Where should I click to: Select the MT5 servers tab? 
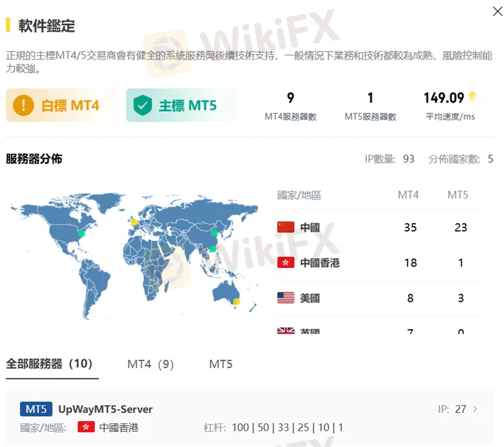(221, 364)
